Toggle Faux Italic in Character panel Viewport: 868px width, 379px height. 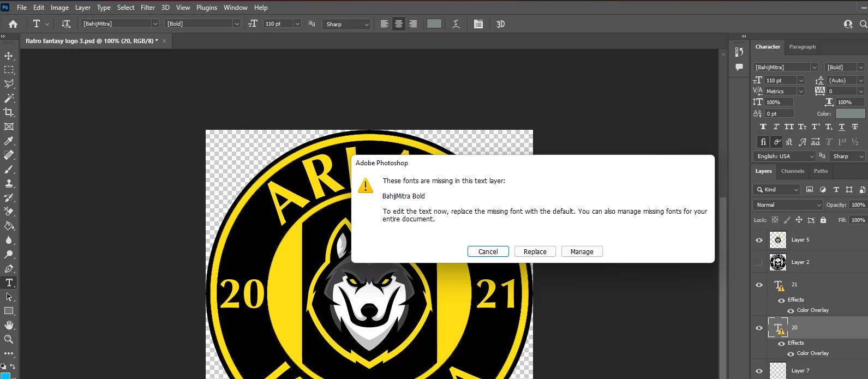click(776, 127)
